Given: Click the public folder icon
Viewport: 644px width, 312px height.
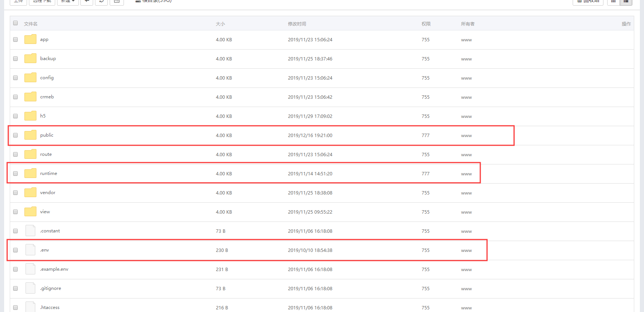Looking at the screenshot, I should (30, 135).
